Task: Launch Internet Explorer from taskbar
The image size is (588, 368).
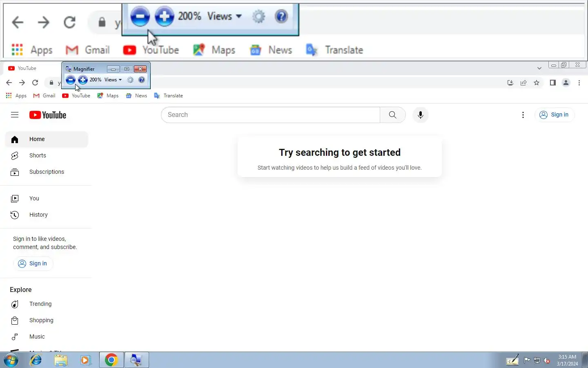Action: [36, 360]
